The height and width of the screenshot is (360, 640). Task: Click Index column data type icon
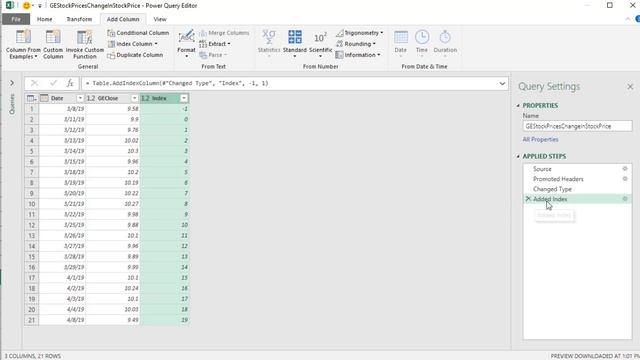[x=145, y=98]
